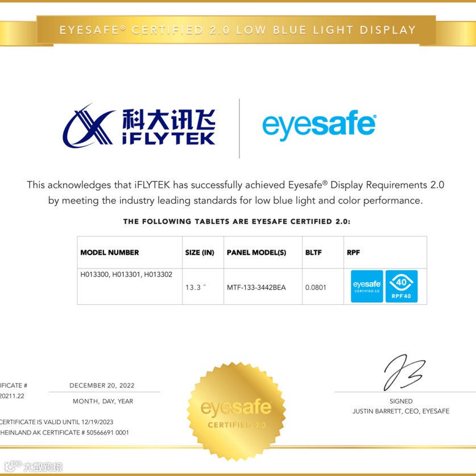The image size is (476, 476).
Task: Click the SIGNED label
Action: click(401, 402)
